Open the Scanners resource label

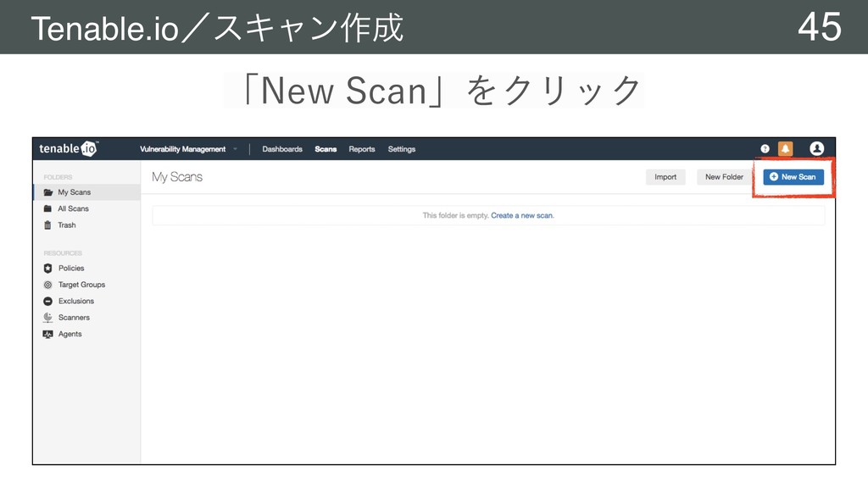coord(75,318)
